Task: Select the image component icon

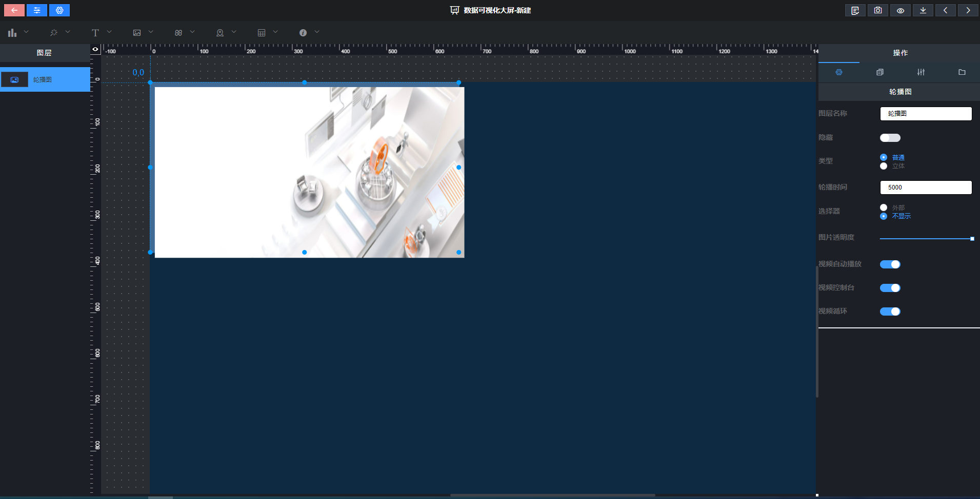Action: click(137, 33)
